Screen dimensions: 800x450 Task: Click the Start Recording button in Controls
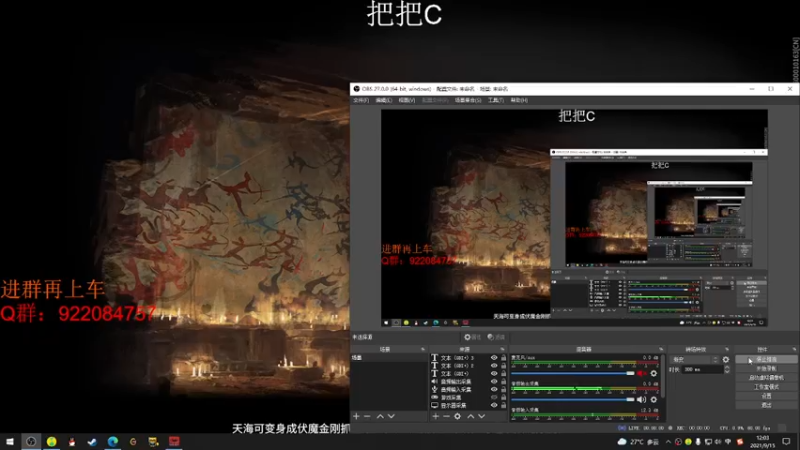pyautogui.click(x=766, y=369)
